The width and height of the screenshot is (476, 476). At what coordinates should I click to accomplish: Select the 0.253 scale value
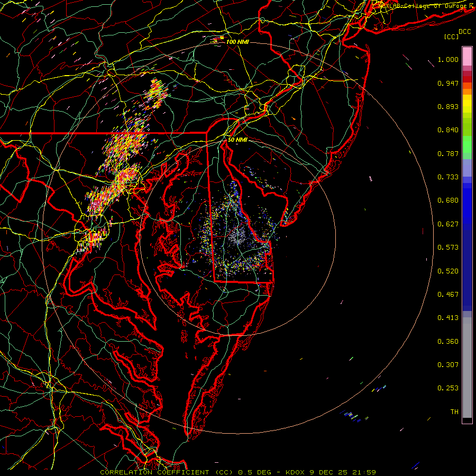448,388
